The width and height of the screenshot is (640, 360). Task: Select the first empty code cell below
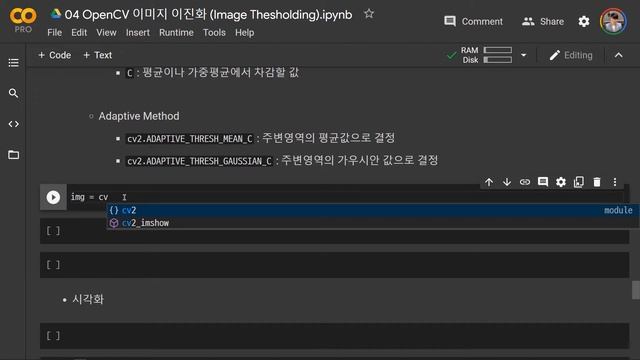pyautogui.click(x=334, y=231)
